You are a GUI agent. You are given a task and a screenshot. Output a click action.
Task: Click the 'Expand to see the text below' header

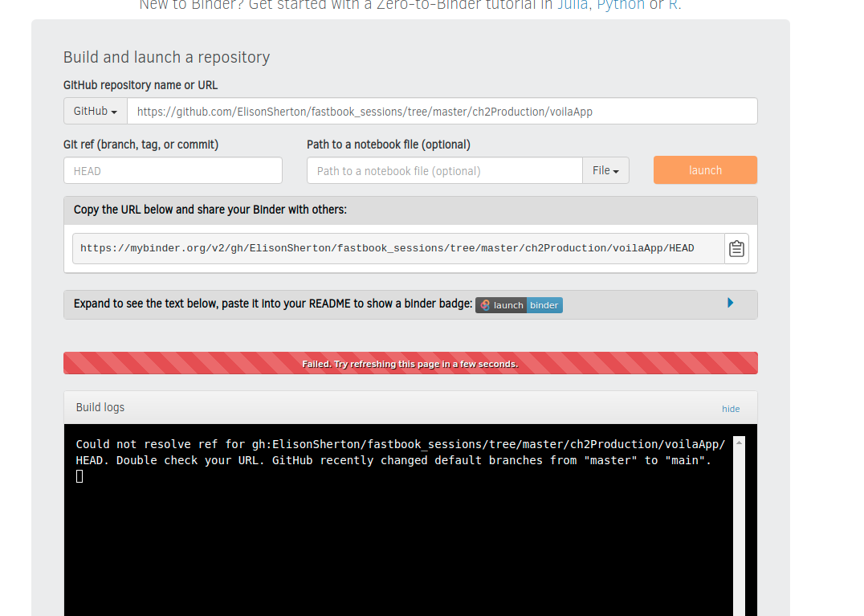point(273,304)
